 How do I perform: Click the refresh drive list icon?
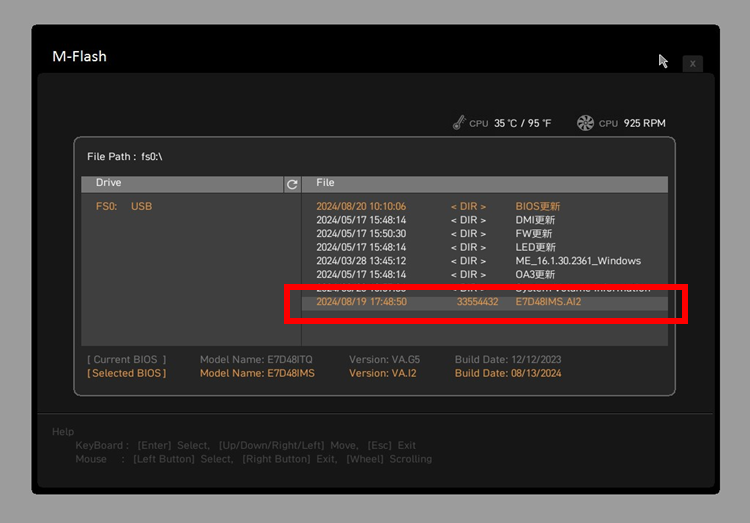(292, 184)
